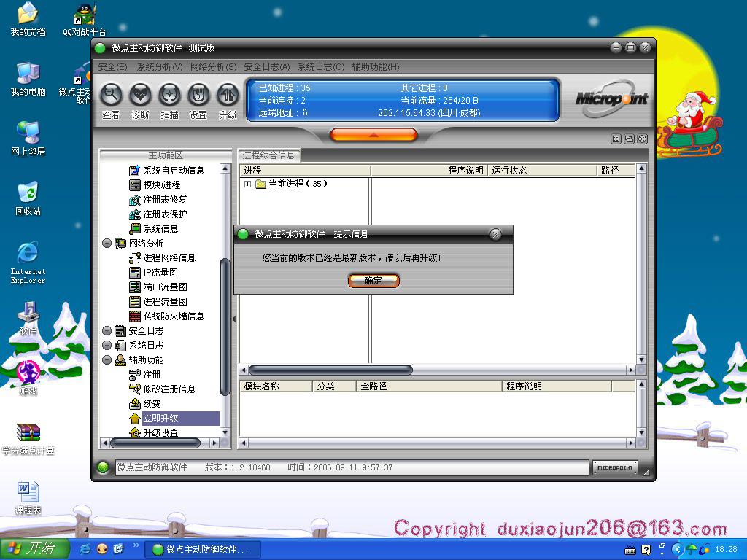Close the 提示信息 dialog
Image resolution: width=747 pixels, height=560 pixels.
(x=495, y=234)
